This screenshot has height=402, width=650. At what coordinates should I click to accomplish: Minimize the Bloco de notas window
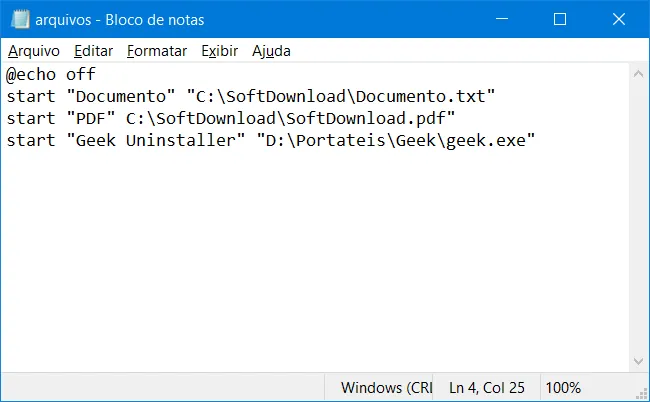click(502, 19)
